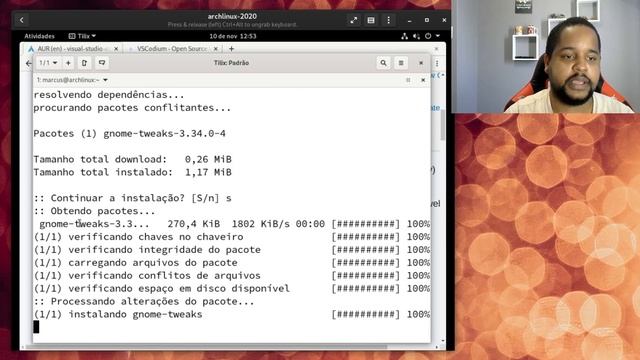This screenshot has width=640, height=360.
Task: Click the 'archlinux-2020' title in the VM header
Action: [x=232, y=16]
